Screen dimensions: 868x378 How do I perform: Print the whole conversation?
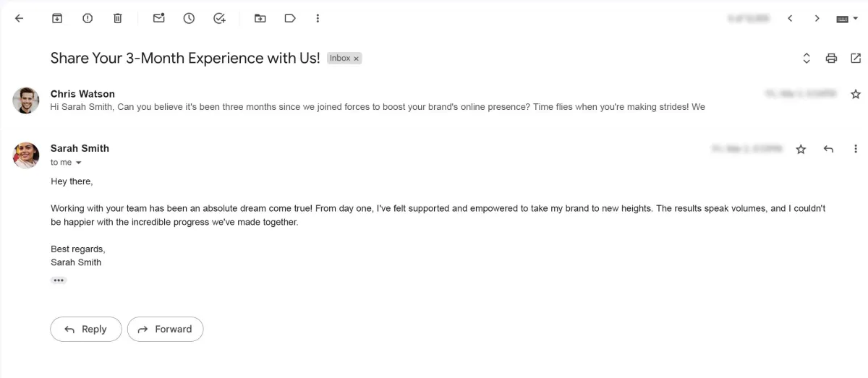pos(831,59)
